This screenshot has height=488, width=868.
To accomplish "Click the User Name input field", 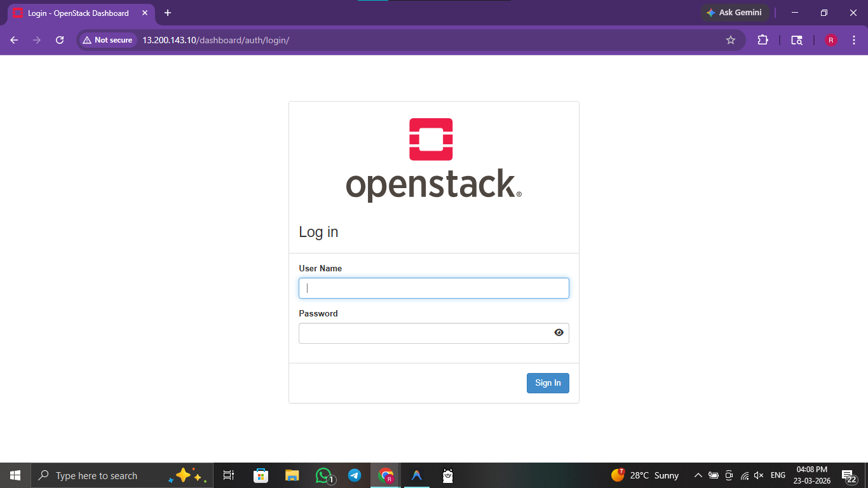I will [434, 288].
